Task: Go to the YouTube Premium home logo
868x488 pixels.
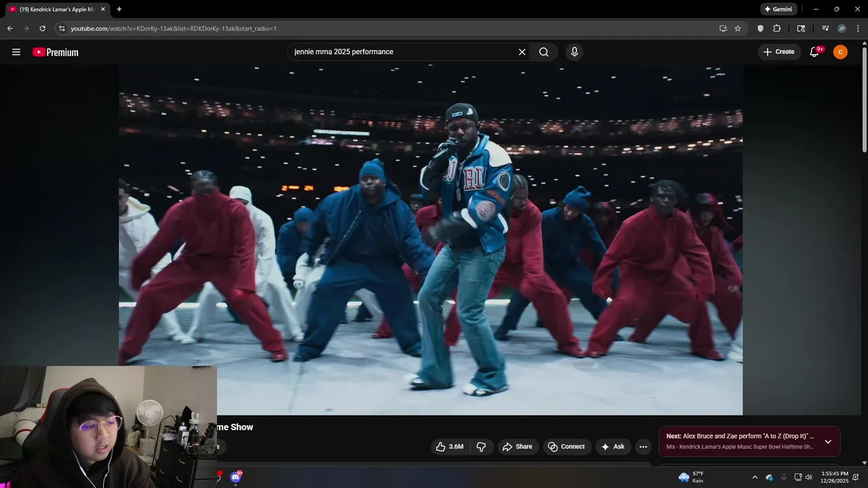Action: click(x=56, y=52)
